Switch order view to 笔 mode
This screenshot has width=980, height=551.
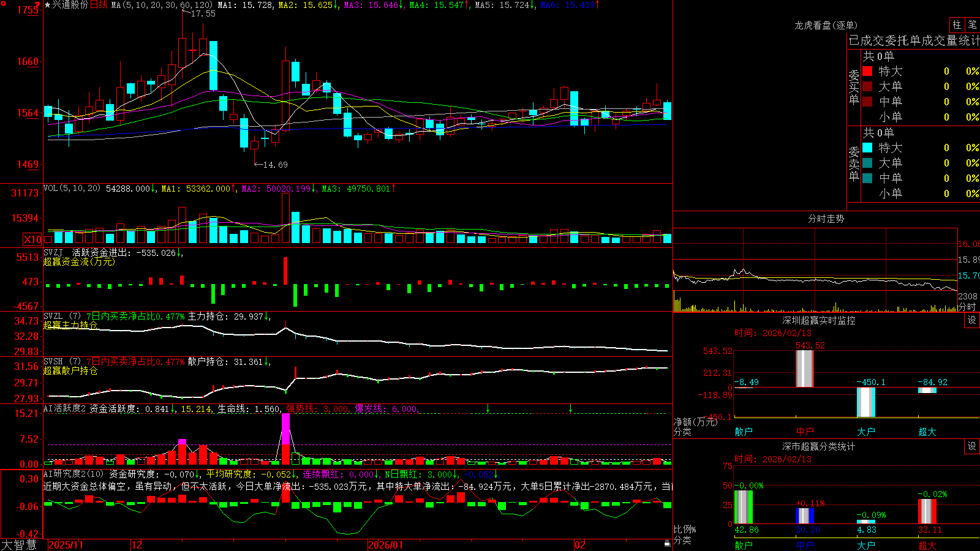tap(972, 24)
